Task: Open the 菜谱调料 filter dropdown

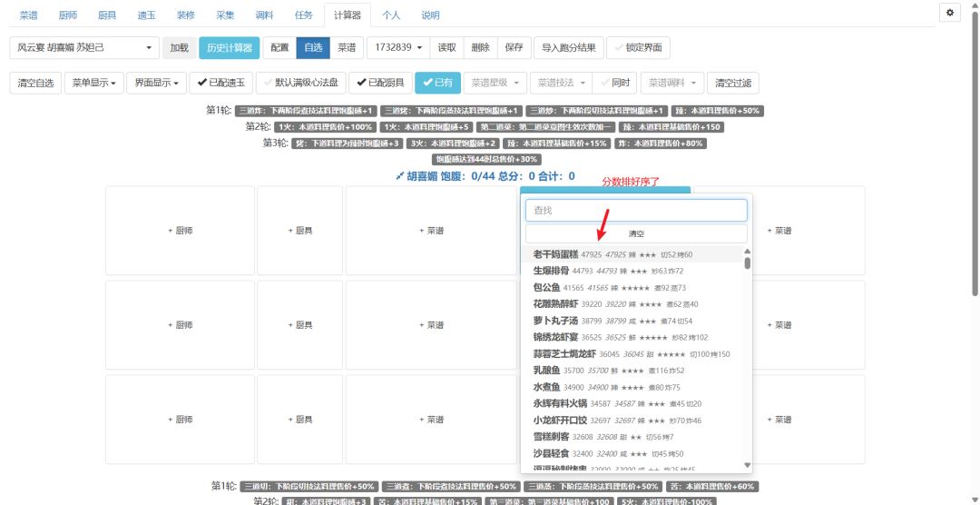Action: (x=672, y=83)
